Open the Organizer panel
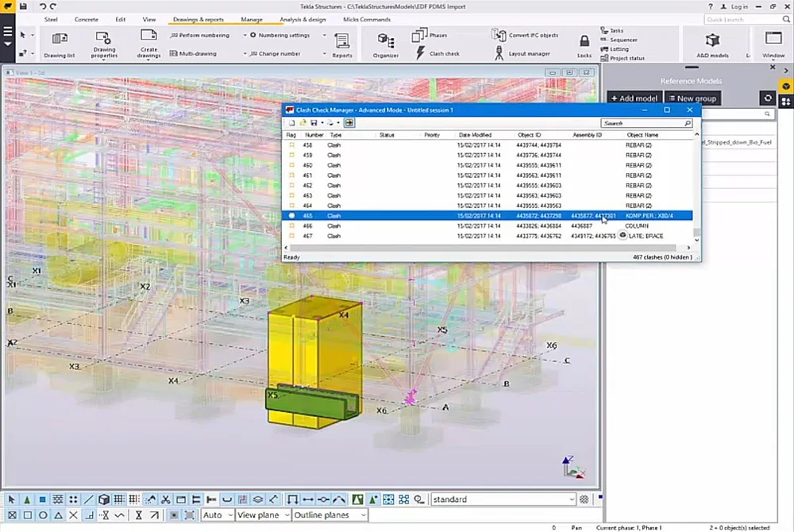Viewport: 794px width, 532px height. 385,44
